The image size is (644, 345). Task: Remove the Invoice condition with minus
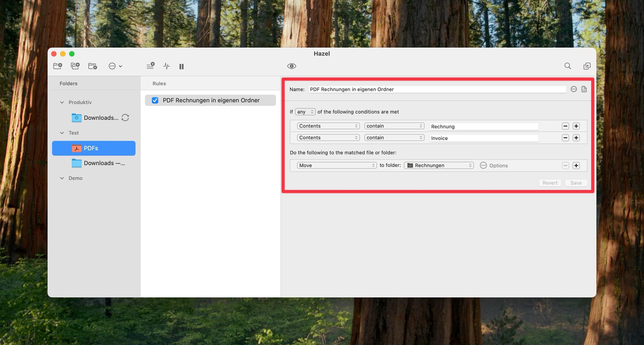[565, 138]
